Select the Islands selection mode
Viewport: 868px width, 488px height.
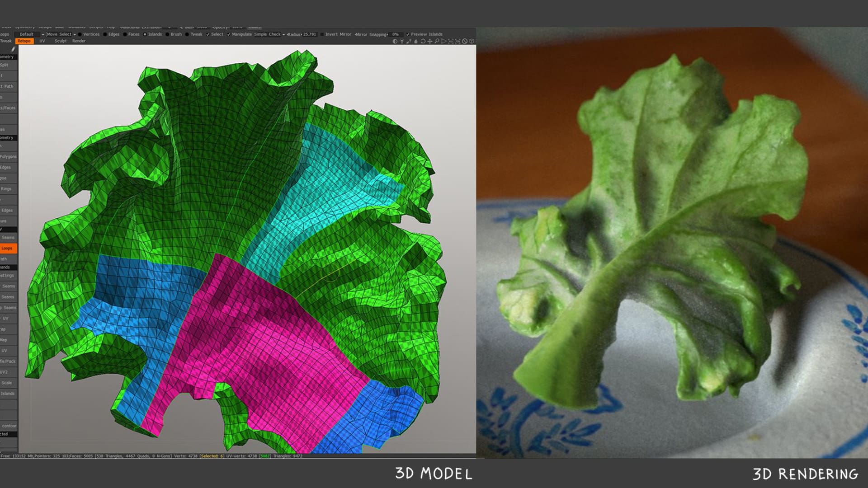pyautogui.click(x=152, y=34)
